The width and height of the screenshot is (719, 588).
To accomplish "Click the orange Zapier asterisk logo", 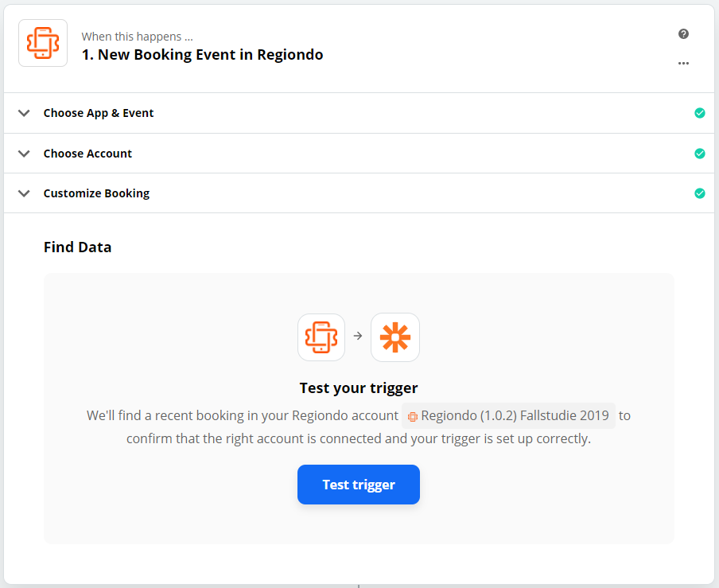I will click(394, 337).
